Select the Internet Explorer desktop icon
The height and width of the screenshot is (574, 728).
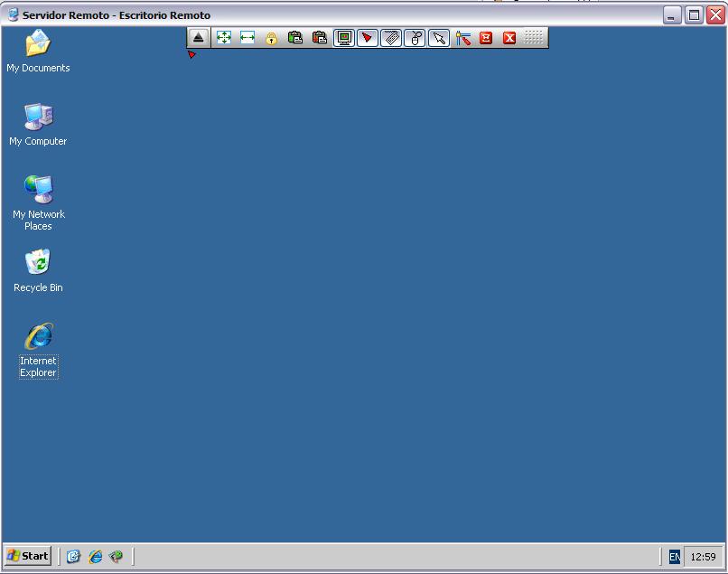tap(39, 351)
